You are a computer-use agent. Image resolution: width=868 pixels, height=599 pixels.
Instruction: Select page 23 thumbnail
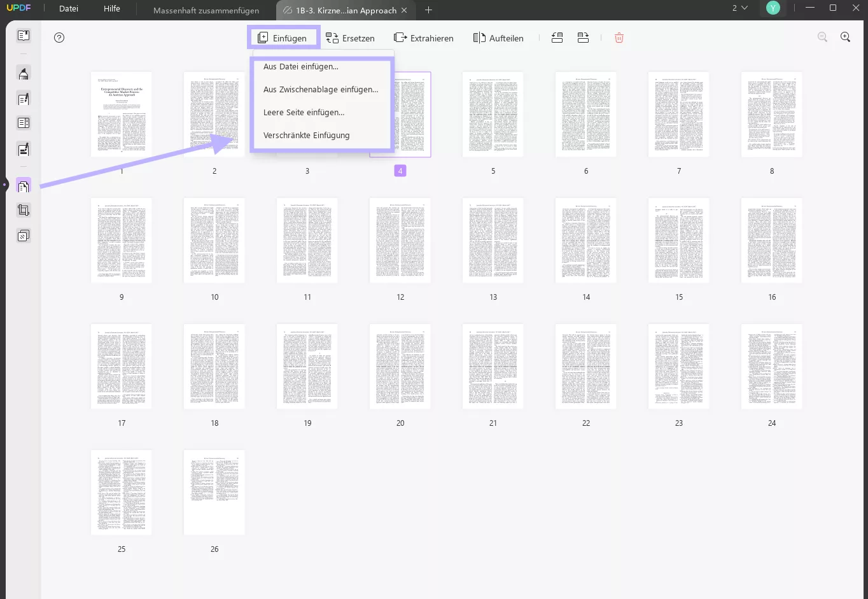pos(679,367)
